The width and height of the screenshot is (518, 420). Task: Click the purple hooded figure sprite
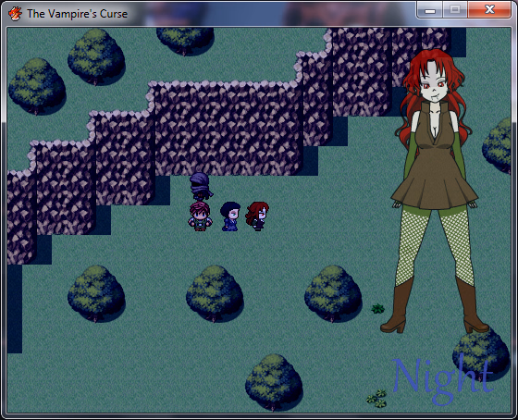200,187
